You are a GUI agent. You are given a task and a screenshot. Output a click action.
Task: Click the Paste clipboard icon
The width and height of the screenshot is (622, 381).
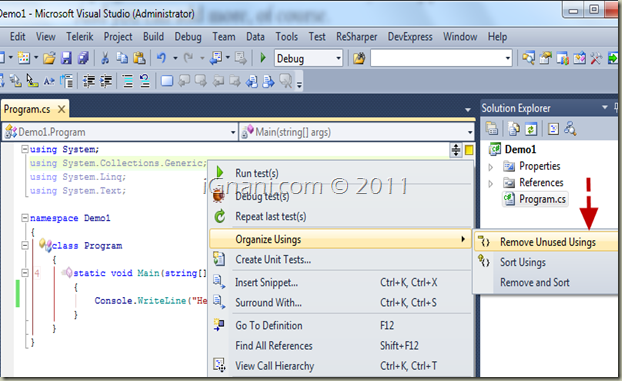[139, 58]
